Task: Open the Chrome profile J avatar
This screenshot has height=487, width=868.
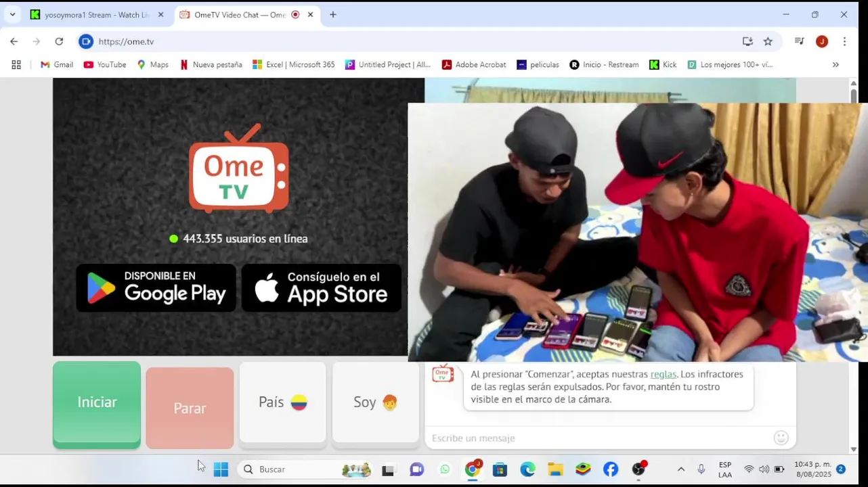Action: [822, 41]
